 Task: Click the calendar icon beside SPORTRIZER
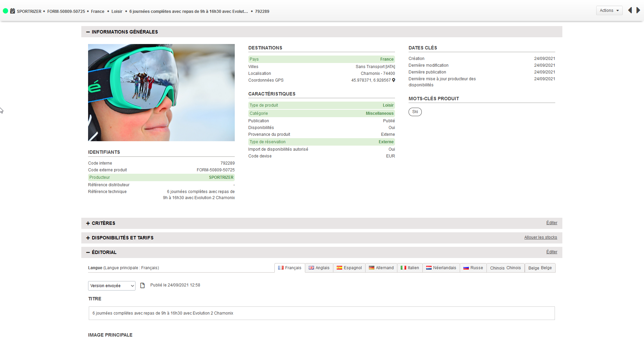point(13,11)
